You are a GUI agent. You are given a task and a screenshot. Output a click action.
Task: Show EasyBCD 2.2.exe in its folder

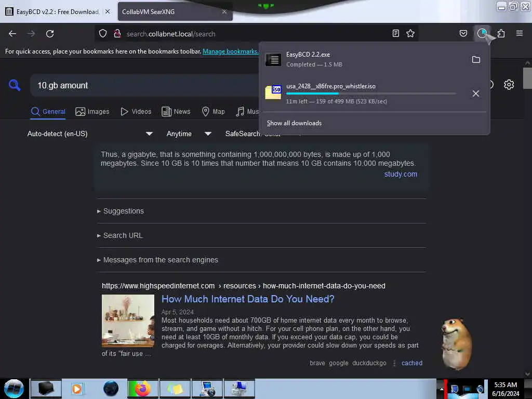click(x=476, y=60)
